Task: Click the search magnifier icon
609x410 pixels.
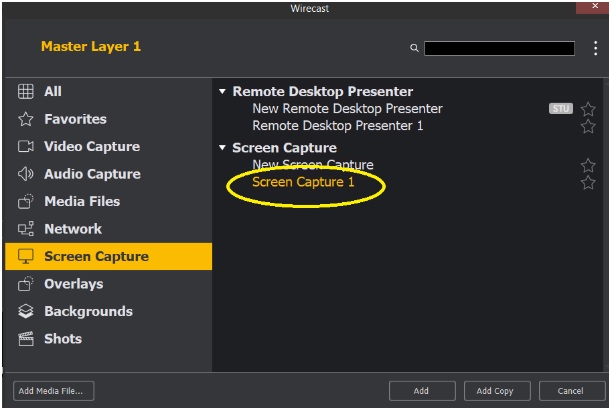Action: 414,48
